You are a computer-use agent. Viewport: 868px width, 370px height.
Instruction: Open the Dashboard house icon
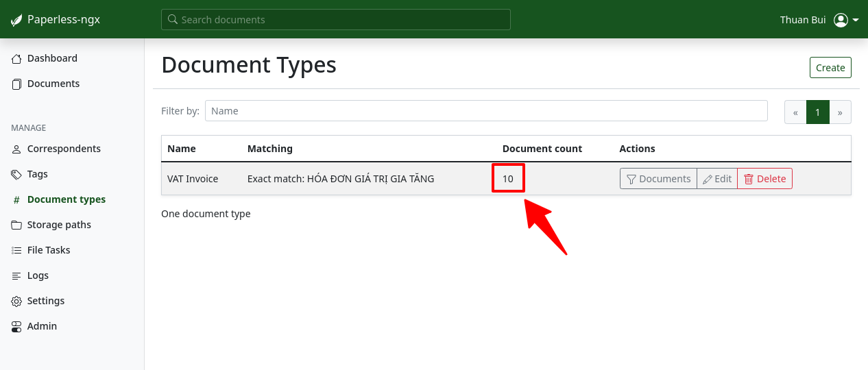coord(16,59)
